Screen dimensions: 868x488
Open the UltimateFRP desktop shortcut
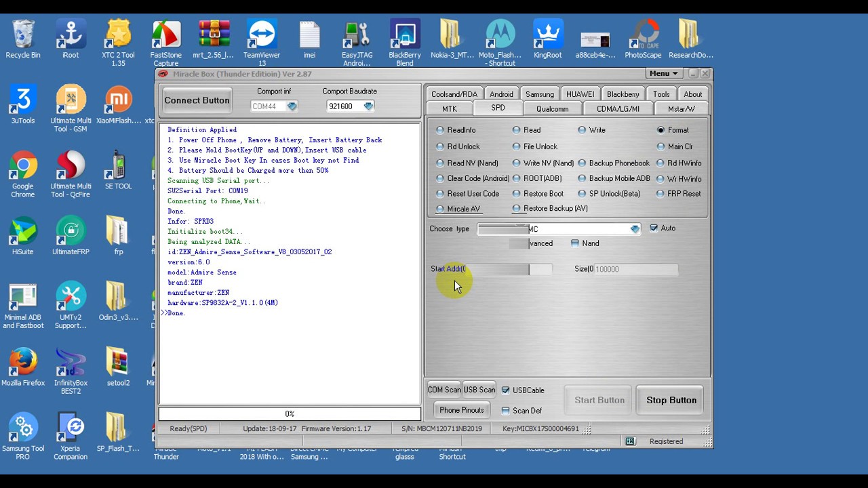click(71, 235)
